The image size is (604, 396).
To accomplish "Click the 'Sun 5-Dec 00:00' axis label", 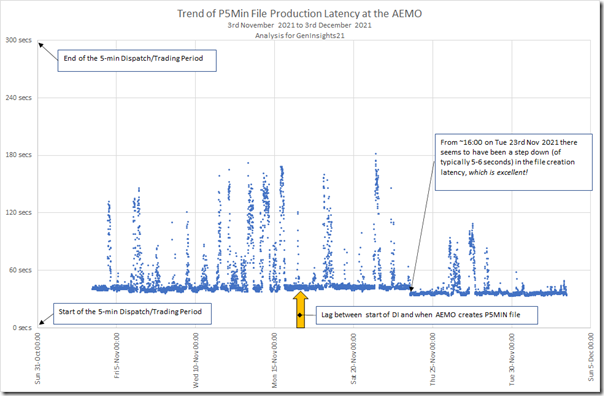I will point(591,357).
